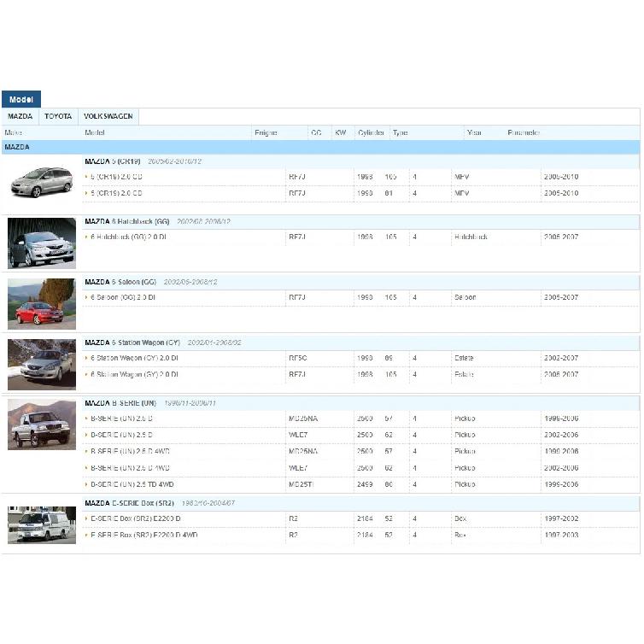This screenshot has width=644, height=644.
Task: Click the Type column header
Action: 400,132
